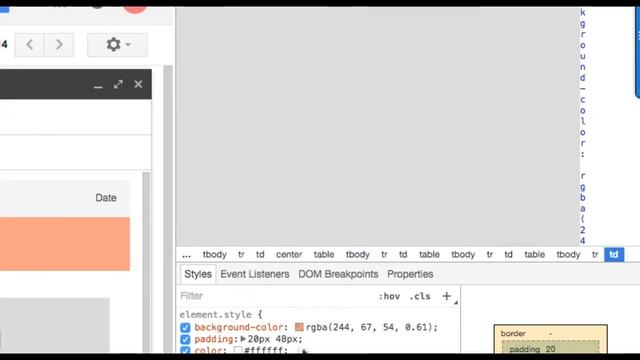Select the tbody breadcrumb after the ellipsis
Viewport: 640px width, 360px height.
215,255
